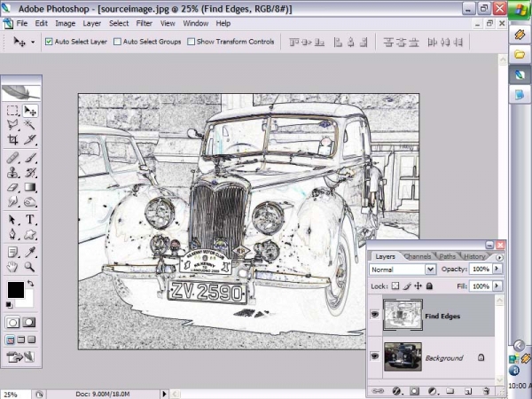Open the Image menu
Image resolution: width=532 pixels, height=399 pixels.
click(x=66, y=23)
